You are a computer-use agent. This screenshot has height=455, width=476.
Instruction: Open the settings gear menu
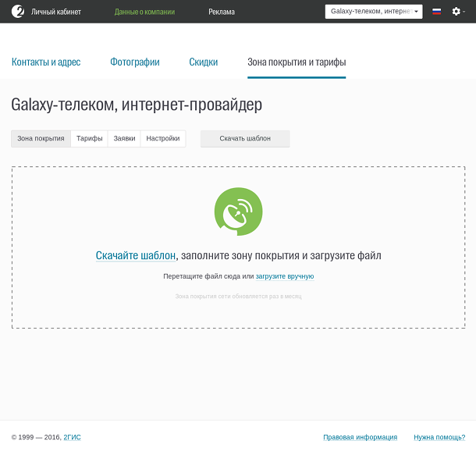458,12
